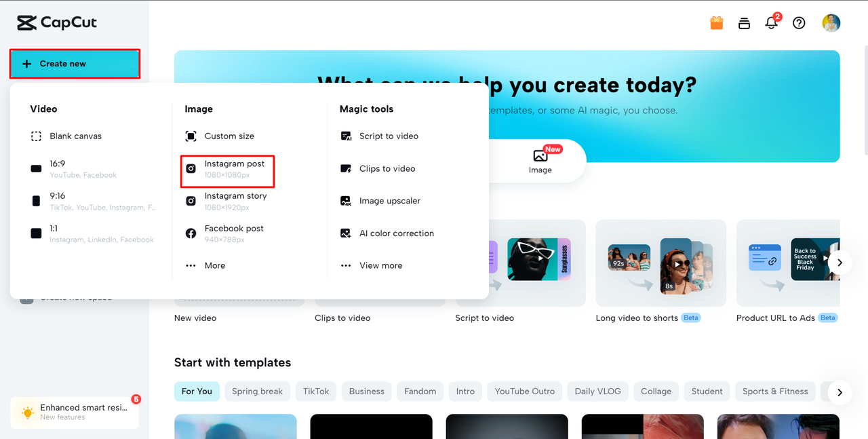This screenshot has height=439, width=868.
Task: Click the Instagram story icon
Action: tap(191, 201)
